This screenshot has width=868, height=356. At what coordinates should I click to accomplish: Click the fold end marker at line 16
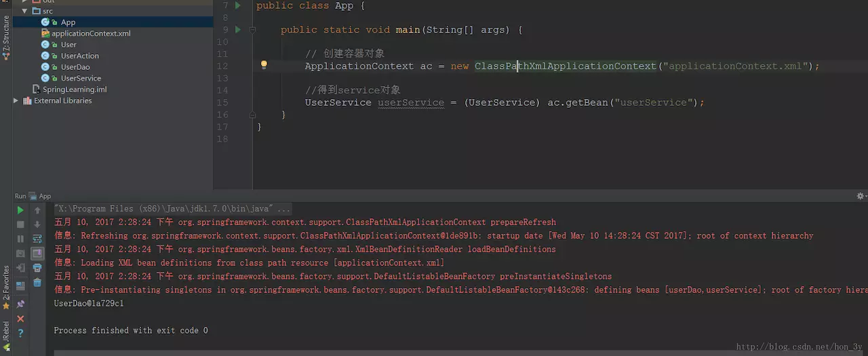click(252, 115)
